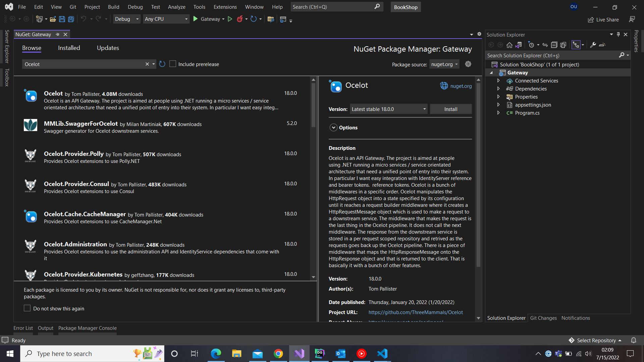
Task: Click Install button for Ocelot
Action: pyautogui.click(x=450, y=109)
